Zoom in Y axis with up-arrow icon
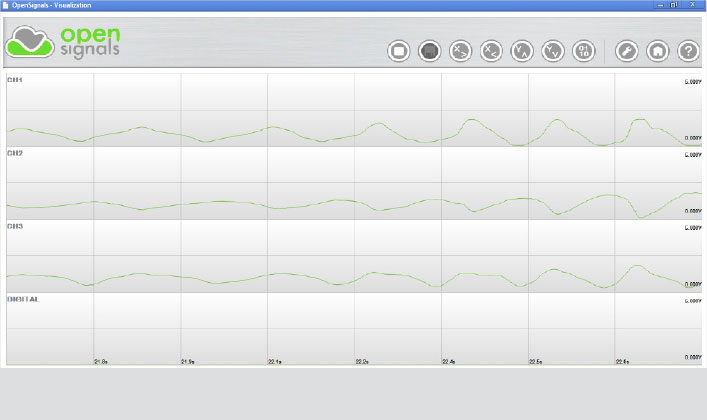 pyautogui.click(x=522, y=50)
